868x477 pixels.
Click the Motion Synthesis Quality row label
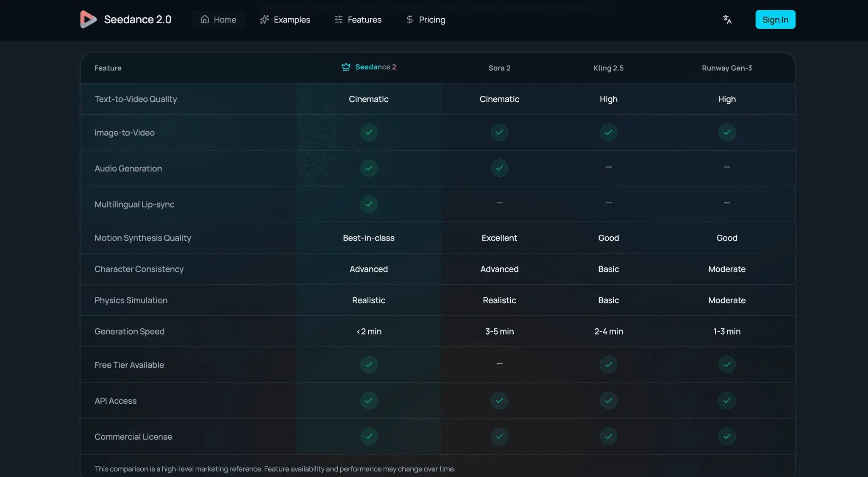pos(143,238)
